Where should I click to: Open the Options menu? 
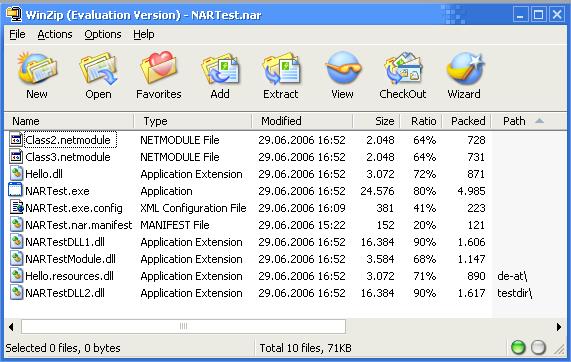(103, 34)
